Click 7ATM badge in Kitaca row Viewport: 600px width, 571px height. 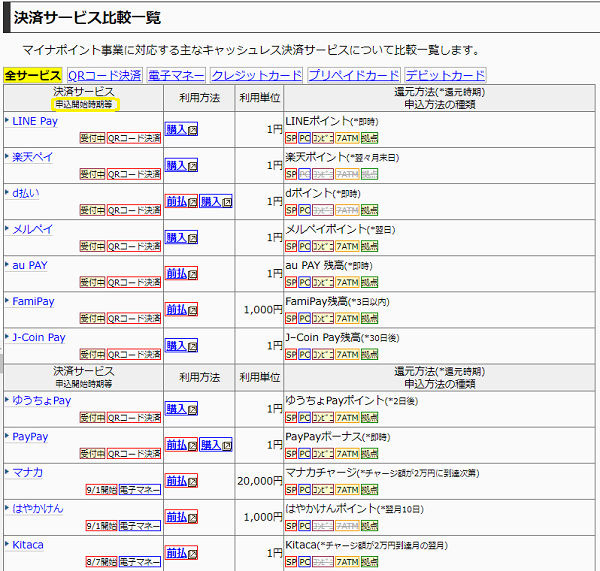pos(347,561)
